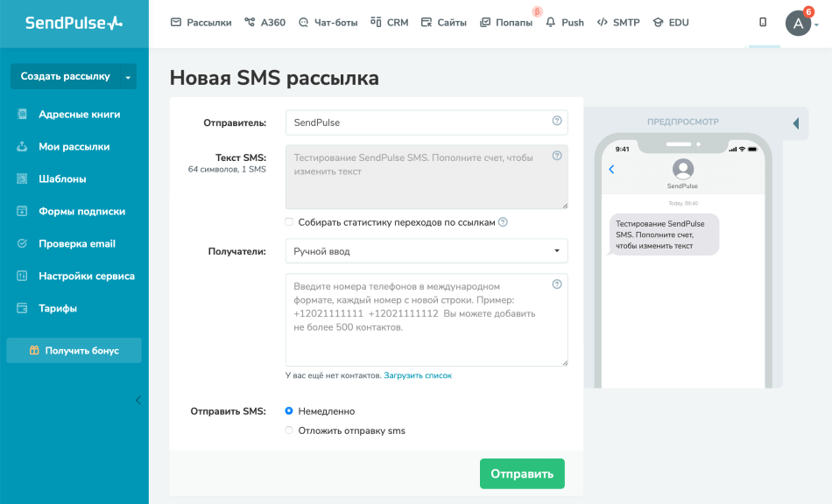Expand the account menu arrow beside the avatar
This screenshot has height=504, width=832.
816,24
